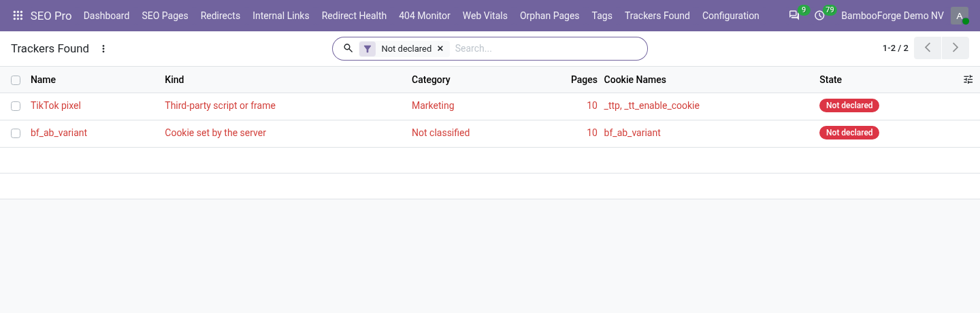Image resolution: width=980 pixels, height=313 pixels.
Task: Sort by the Kind column header
Action: tap(174, 80)
